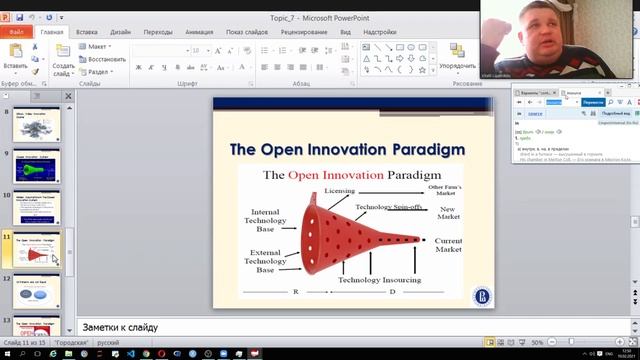Open the Макет layout dropdown

coord(95,47)
